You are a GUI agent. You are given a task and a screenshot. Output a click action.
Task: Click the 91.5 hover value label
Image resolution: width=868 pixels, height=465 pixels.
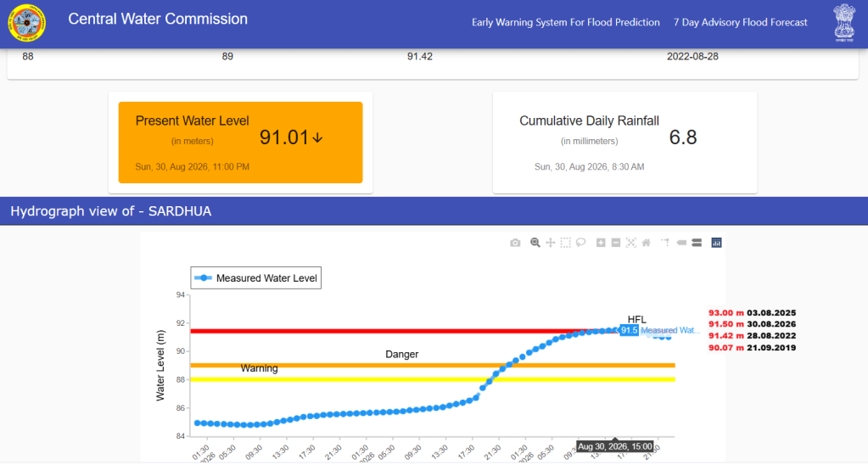[x=629, y=330]
